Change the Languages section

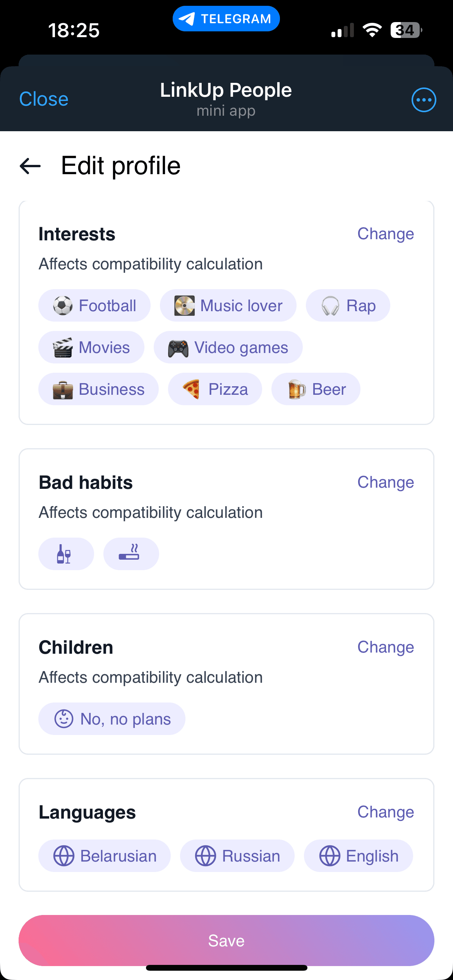coord(386,812)
